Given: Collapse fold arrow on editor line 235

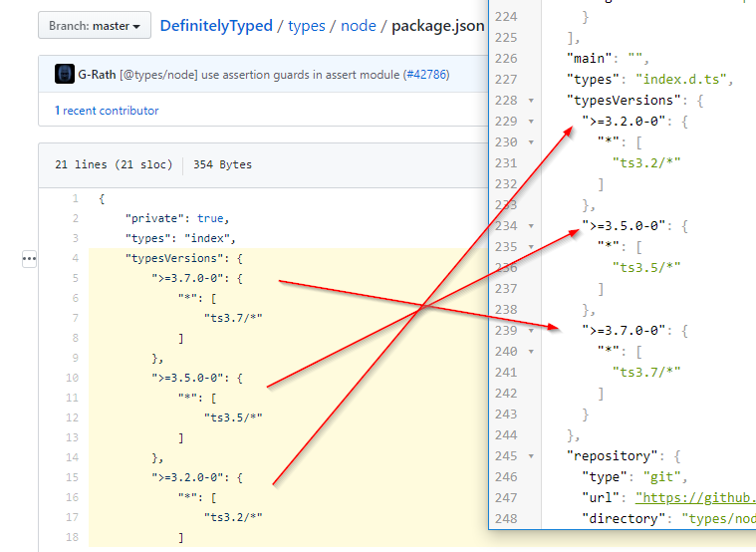Looking at the screenshot, I should pos(531,247).
